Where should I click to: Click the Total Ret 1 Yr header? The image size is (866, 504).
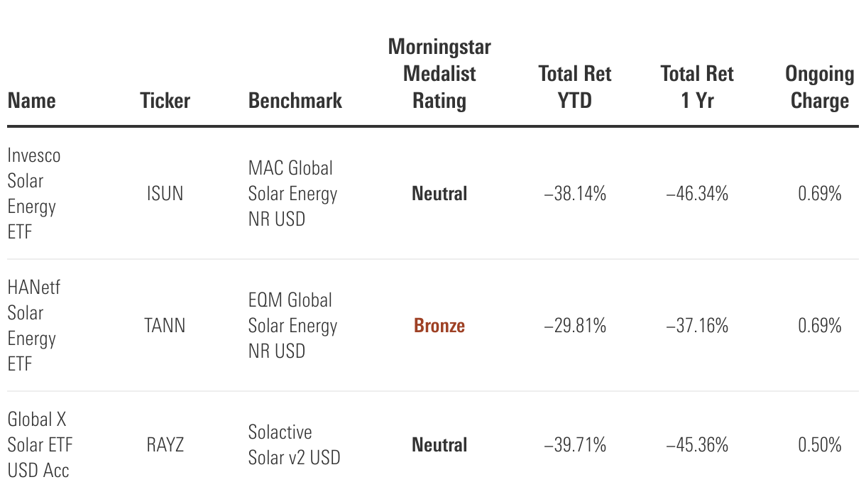coord(697,87)
